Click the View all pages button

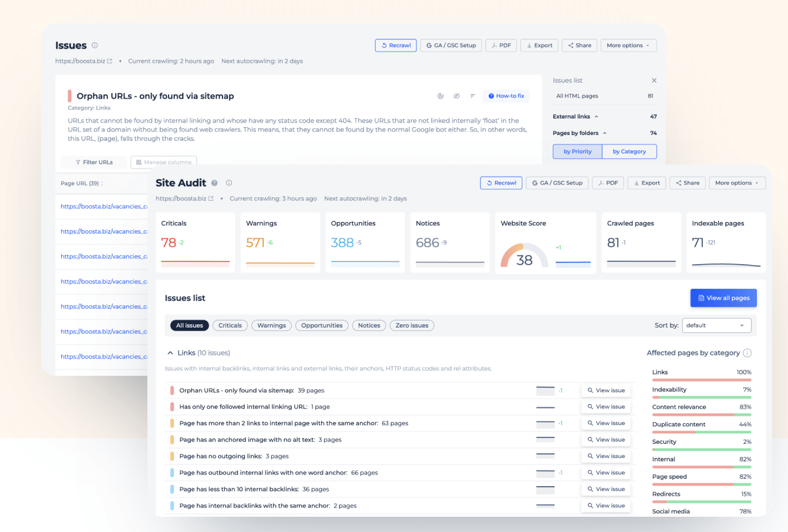tap(723, 298)
